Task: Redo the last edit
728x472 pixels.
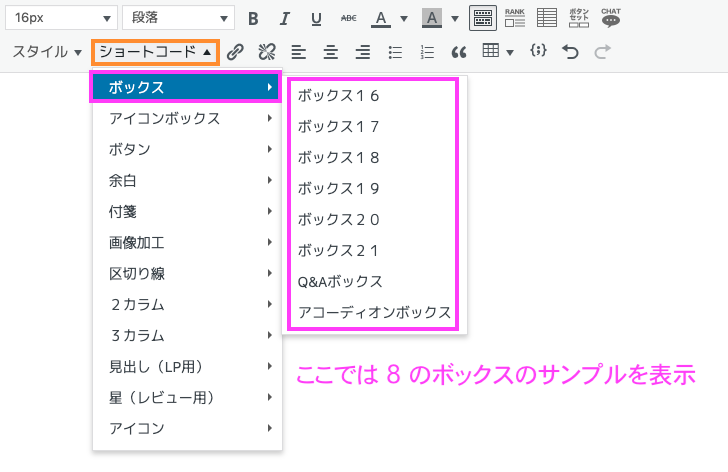Action: pyautogui.click(x=602, y=52)
